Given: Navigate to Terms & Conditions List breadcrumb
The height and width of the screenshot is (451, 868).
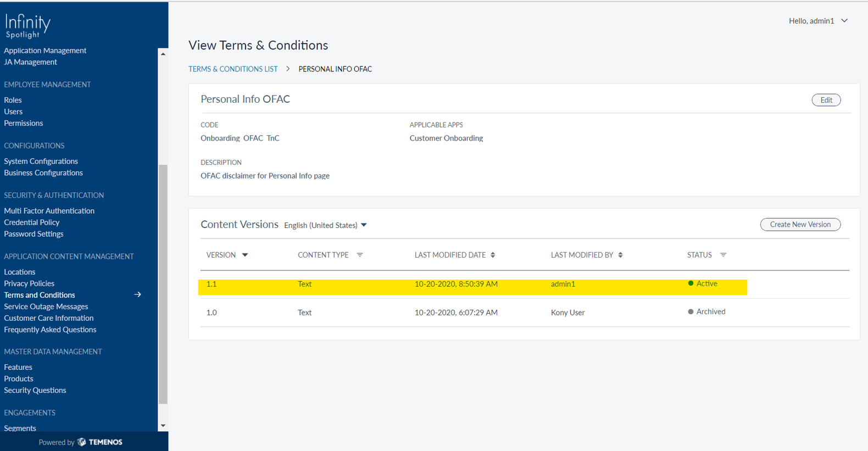Looking at the screenshot, I should tap(233, 69).
